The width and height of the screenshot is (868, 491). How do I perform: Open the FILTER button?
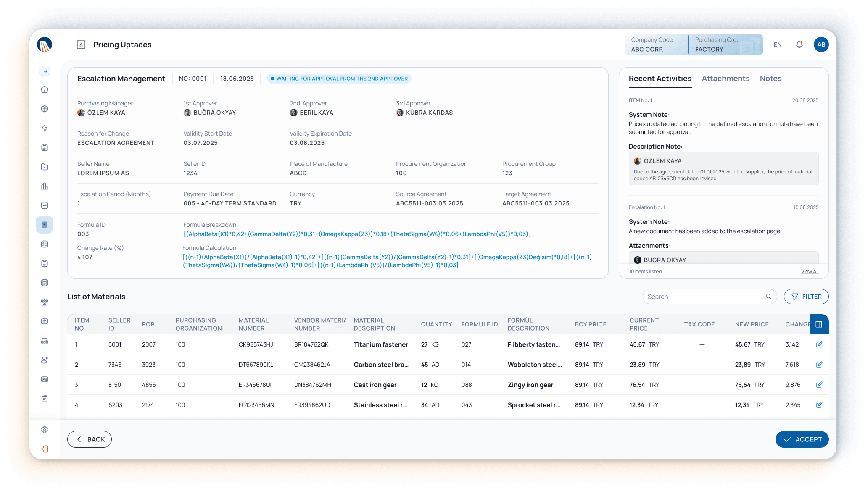pos(806,297)
